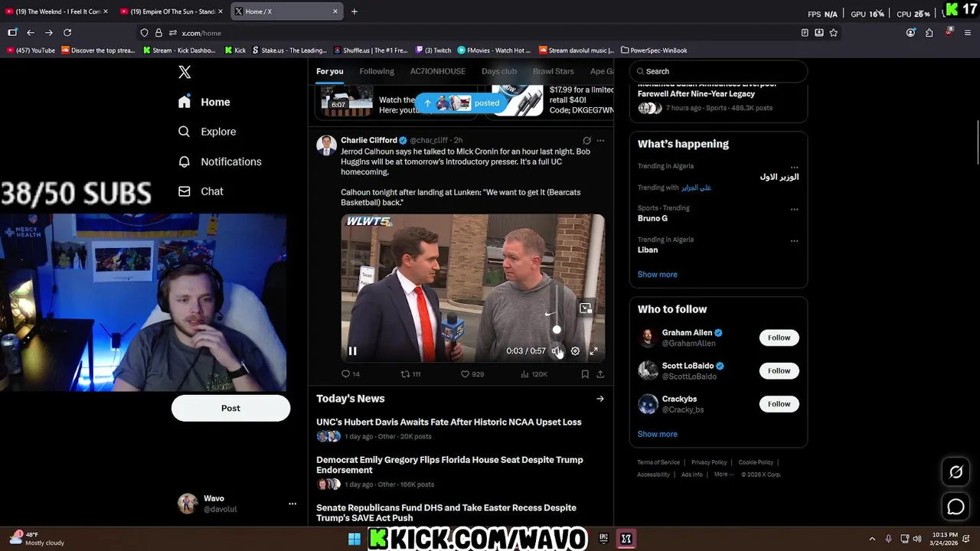Open weather widget showing 48°F
Viewport: 980px width, 551px height.
click(x=37, y=539)
